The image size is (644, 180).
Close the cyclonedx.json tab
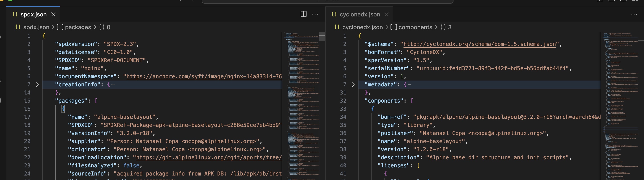pyautogui.click(x=386, y=14)
